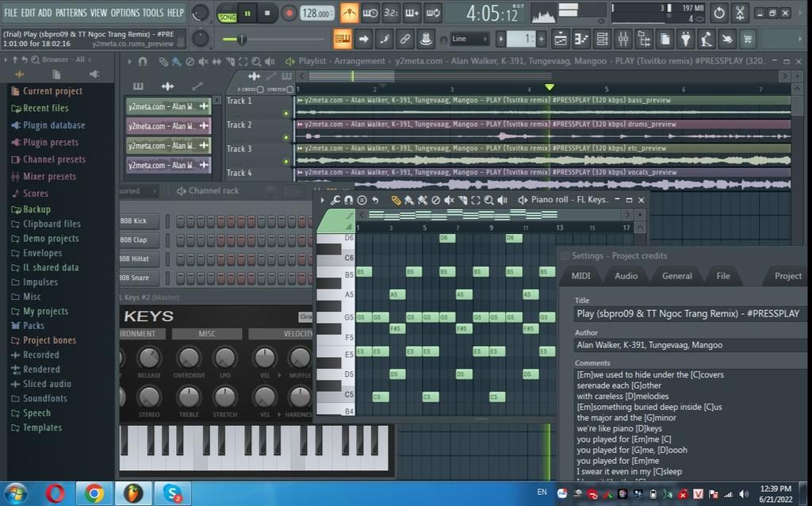Screen dimensions: 812x506
Task: Select the 808 Kick channel button
Action: [140, 221]
